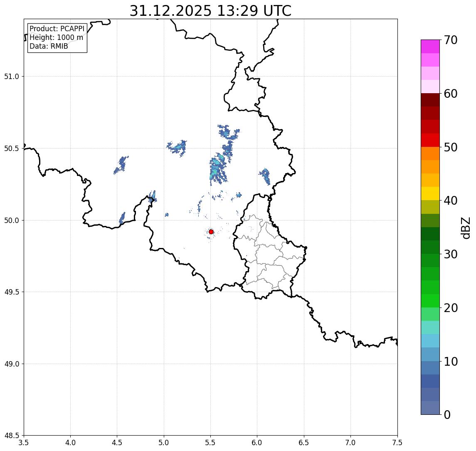Click the bright green swatch above 20 dBZ

pyautogui.click(x=430, y=301)
